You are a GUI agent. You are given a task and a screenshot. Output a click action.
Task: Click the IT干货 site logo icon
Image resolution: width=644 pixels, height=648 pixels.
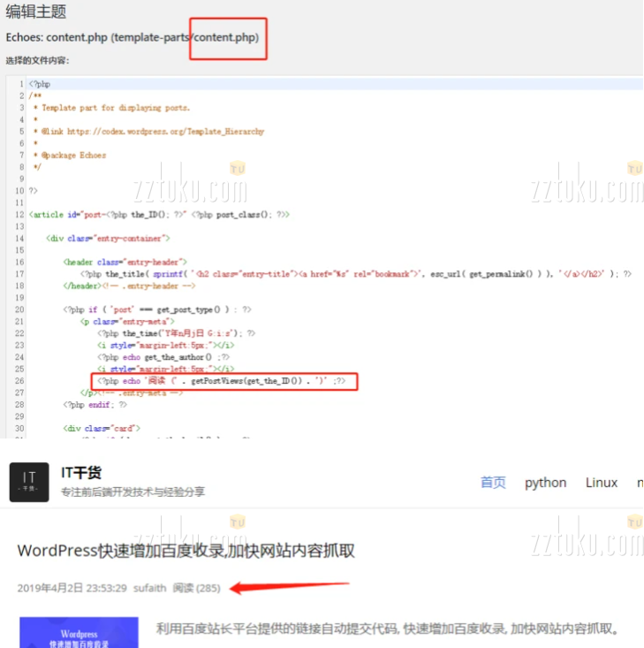pos(29,482)
